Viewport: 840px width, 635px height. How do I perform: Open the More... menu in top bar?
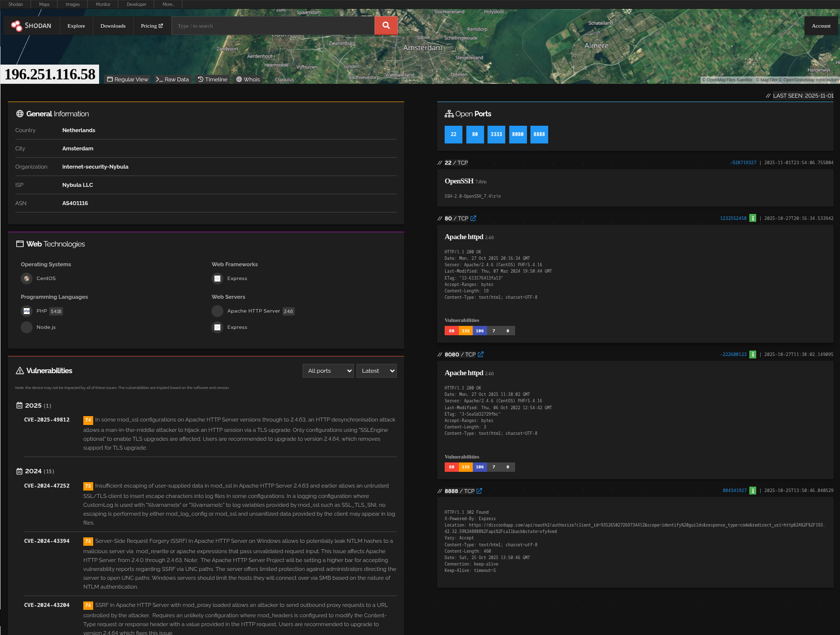pos(168,4)
